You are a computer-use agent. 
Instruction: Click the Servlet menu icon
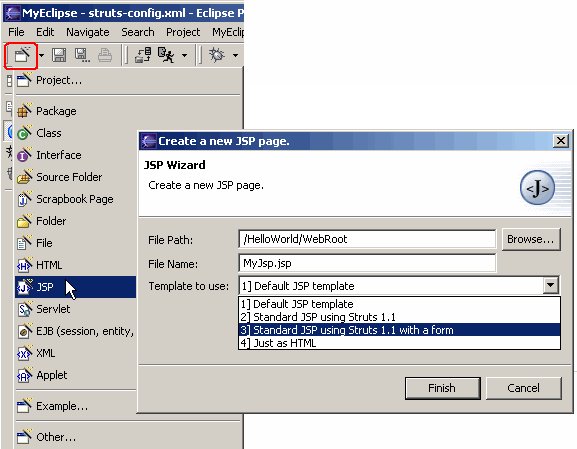(24, 309)
